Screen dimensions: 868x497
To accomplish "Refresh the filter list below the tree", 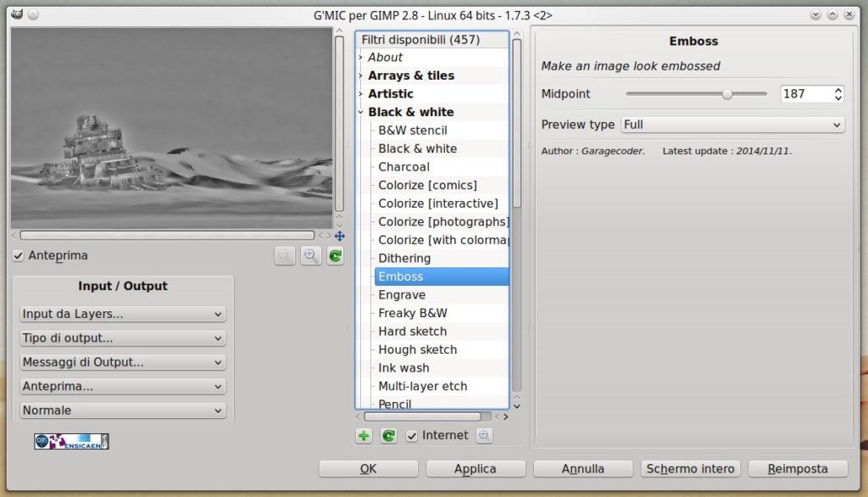I will (x=388, y=436).
